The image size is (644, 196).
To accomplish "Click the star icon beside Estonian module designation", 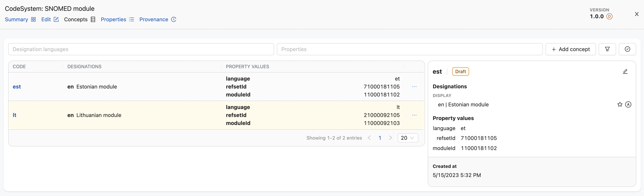I will (x=620, y=105).
